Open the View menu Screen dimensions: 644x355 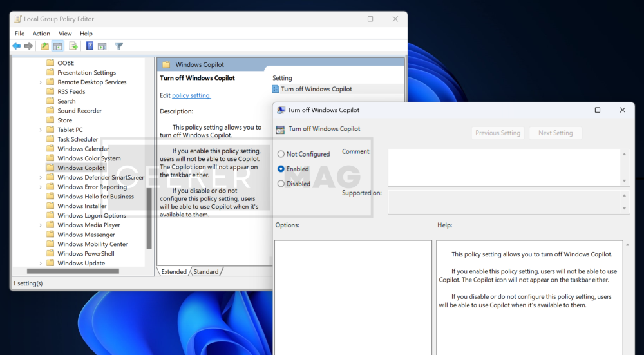(x=65, y=34)
